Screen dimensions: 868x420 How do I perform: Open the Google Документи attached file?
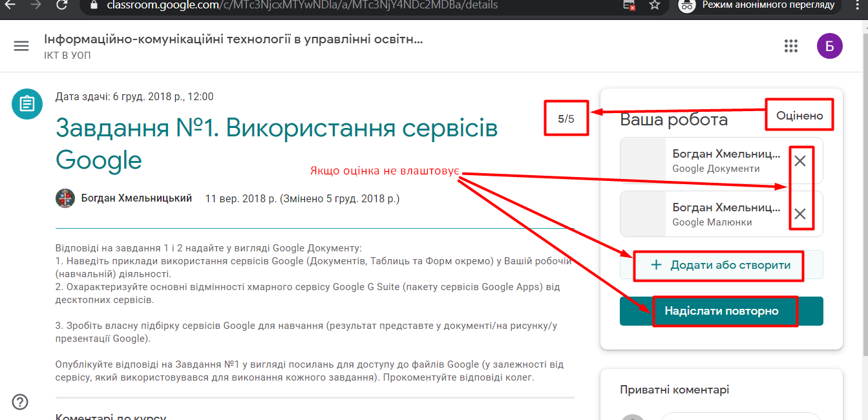tap(721, 161)
